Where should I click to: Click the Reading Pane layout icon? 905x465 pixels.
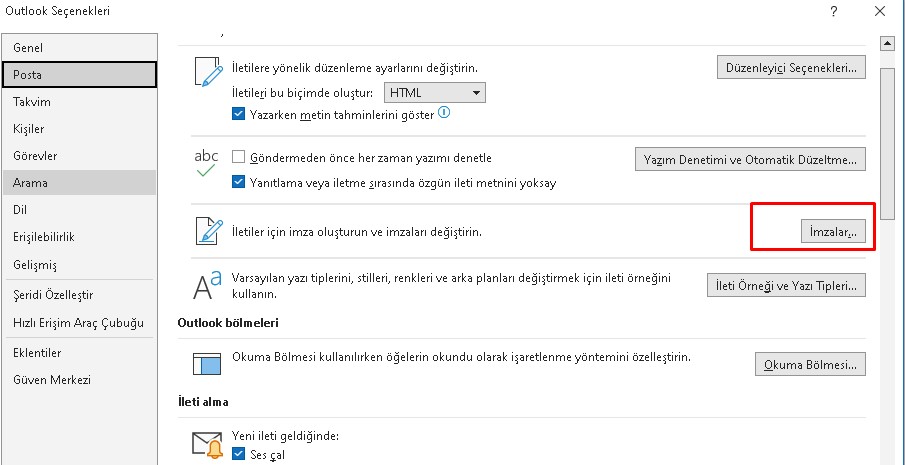point(207,364)
